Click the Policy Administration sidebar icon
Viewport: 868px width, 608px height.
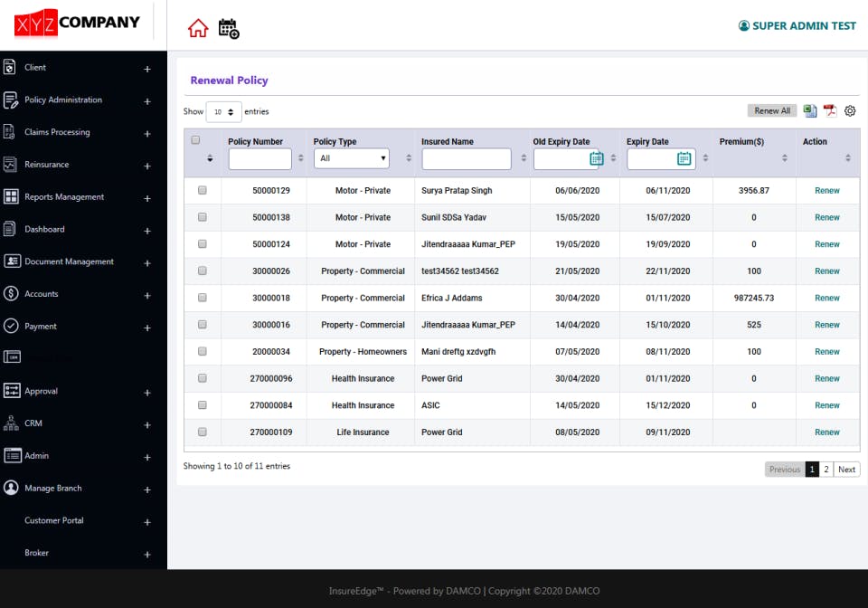click(x=10, y=100)
